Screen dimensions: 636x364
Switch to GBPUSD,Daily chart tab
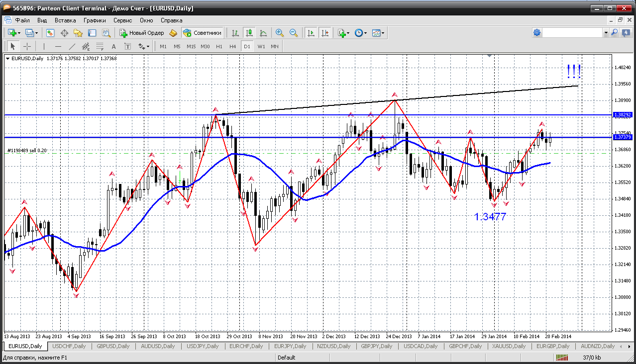pos(113,346)
